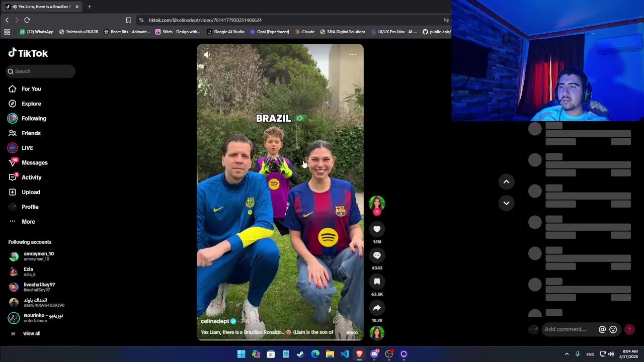The height and width of the screenshot is (362, 644).
Task: Open Paletools bookmark
Action: [78, 32]
